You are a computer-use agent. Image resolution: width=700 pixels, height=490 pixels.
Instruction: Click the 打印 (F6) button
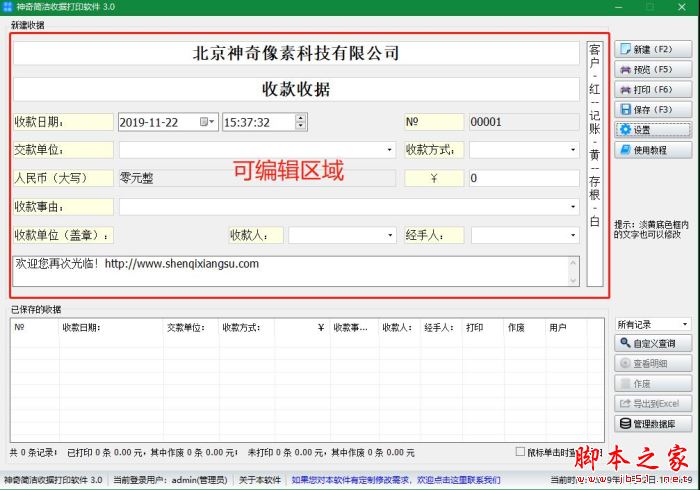653,89
